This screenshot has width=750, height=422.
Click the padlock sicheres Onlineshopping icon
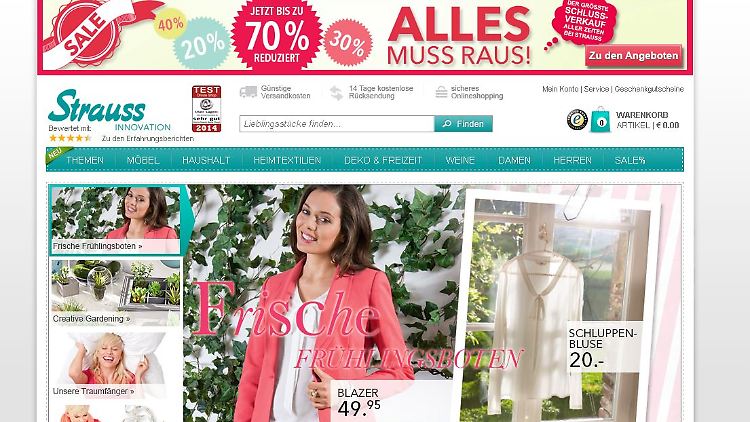coord(441,92)
